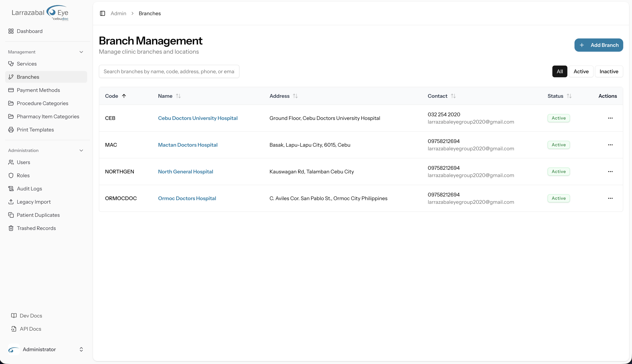Open Cebu Doctors University Hospital link
Image resolution: width=632 pixels, height=364 pixels.
pos(198,118)
